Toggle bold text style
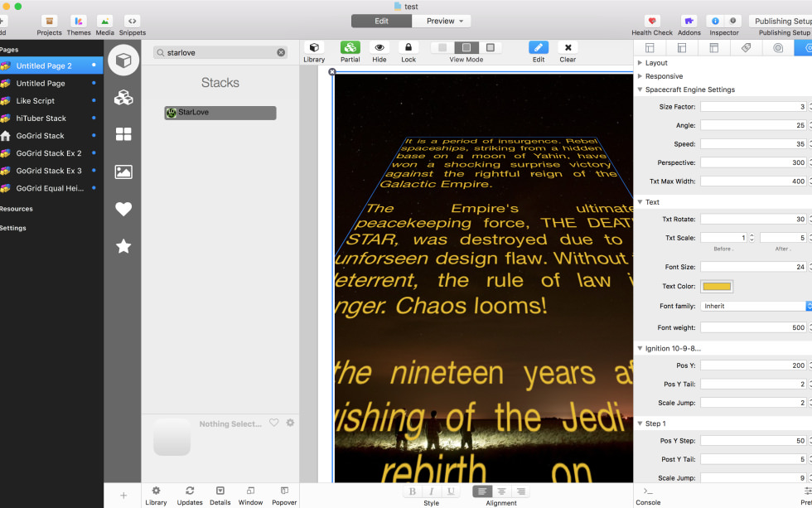The height and width of the screenshot is (508, 812). 413,491
